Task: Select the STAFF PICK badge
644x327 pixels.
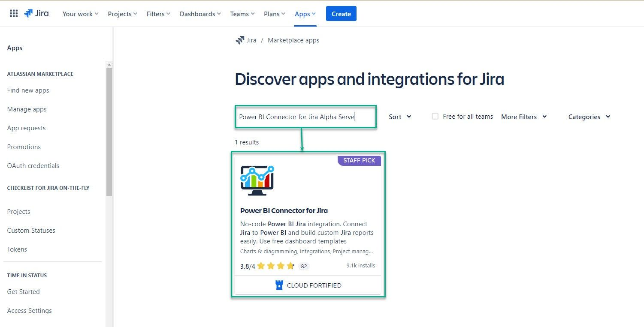Action: click(359, 160)
